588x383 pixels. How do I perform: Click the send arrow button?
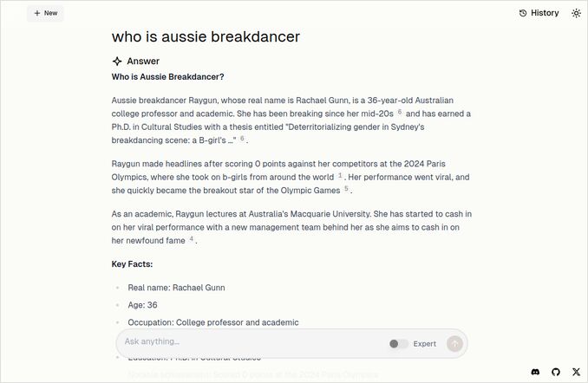pyautogui.click(x=454, y=343)
